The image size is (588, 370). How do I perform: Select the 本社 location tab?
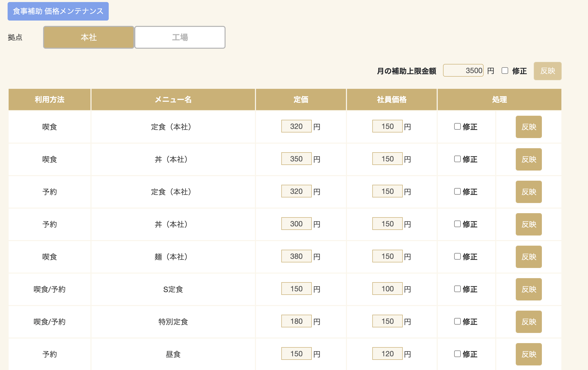88,37
